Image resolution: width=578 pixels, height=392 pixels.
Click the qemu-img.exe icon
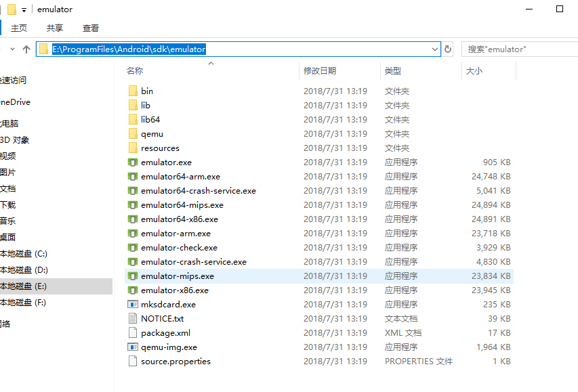[x=133, y=347]
